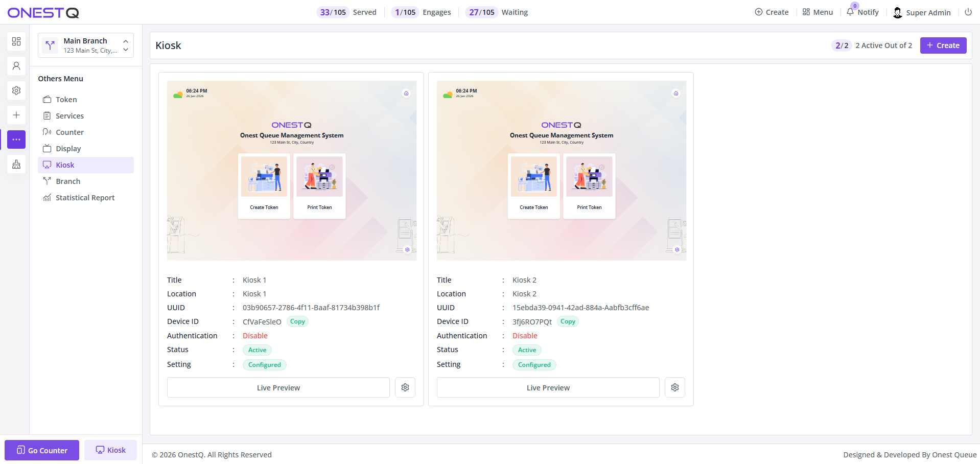Click Disable authentication text for Kiosk 1
This screenshot has height=464, width=980.
[255, 336]
